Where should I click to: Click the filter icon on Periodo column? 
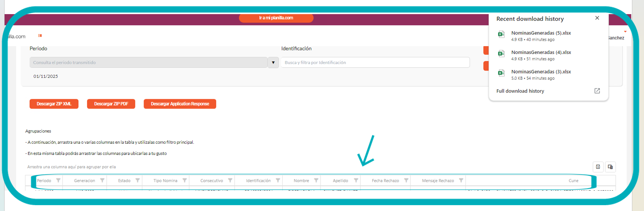click(x=58, y=181)
